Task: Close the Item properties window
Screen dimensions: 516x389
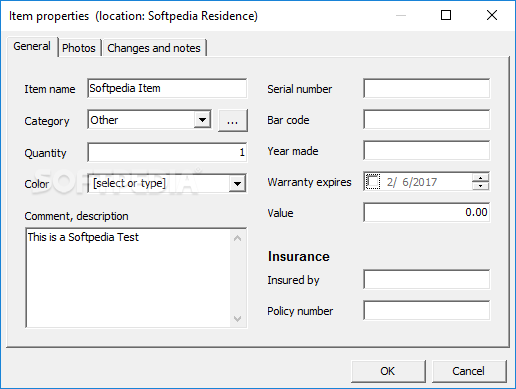Action: pos(492,15)
